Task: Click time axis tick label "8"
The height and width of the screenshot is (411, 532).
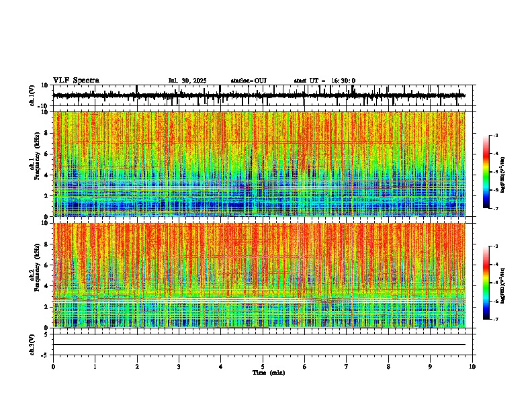Action: (388, 367)
